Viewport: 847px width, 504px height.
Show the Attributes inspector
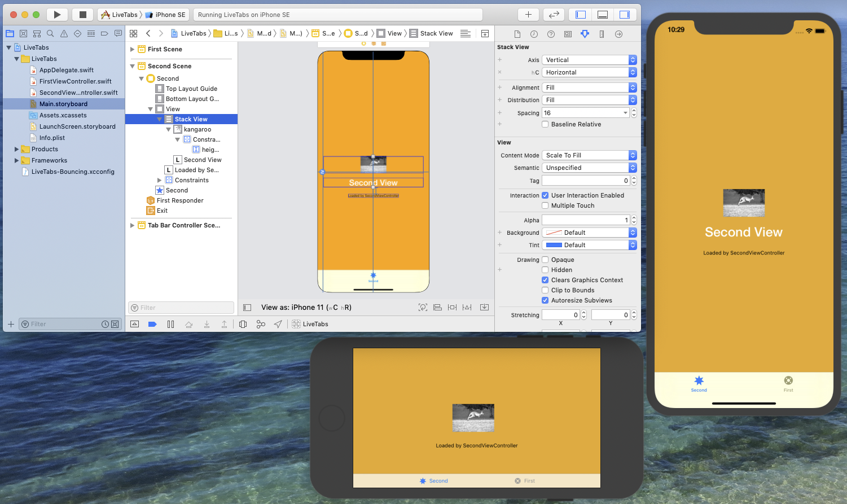pos(585,34)
